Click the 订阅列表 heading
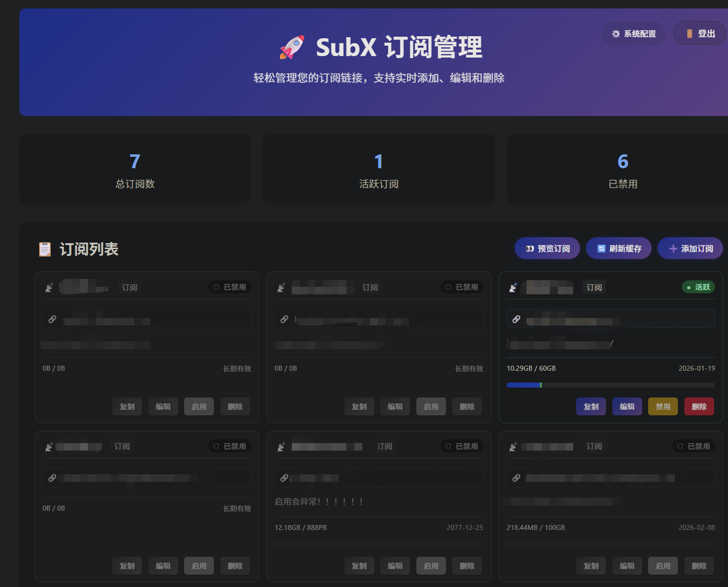Viewport: 728px width, 587px height. (89, 249)
